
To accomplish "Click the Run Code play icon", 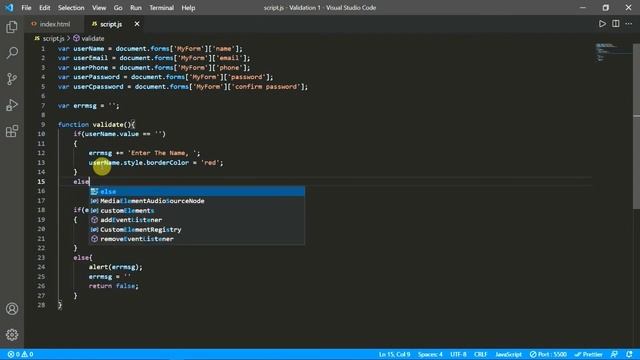I will [x=602, y=24].
